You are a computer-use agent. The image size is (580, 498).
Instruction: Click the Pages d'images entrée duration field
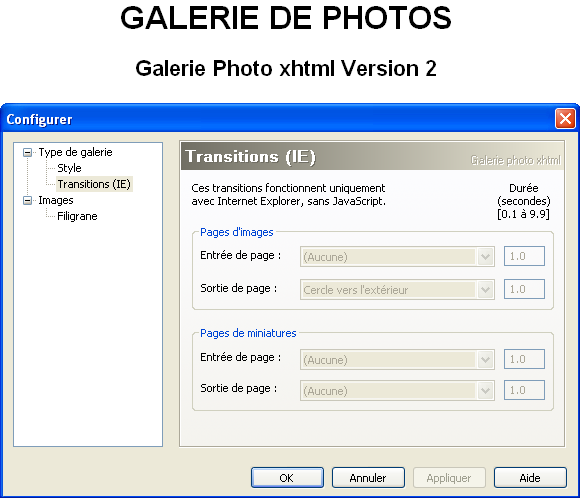(x=524, y=256)
